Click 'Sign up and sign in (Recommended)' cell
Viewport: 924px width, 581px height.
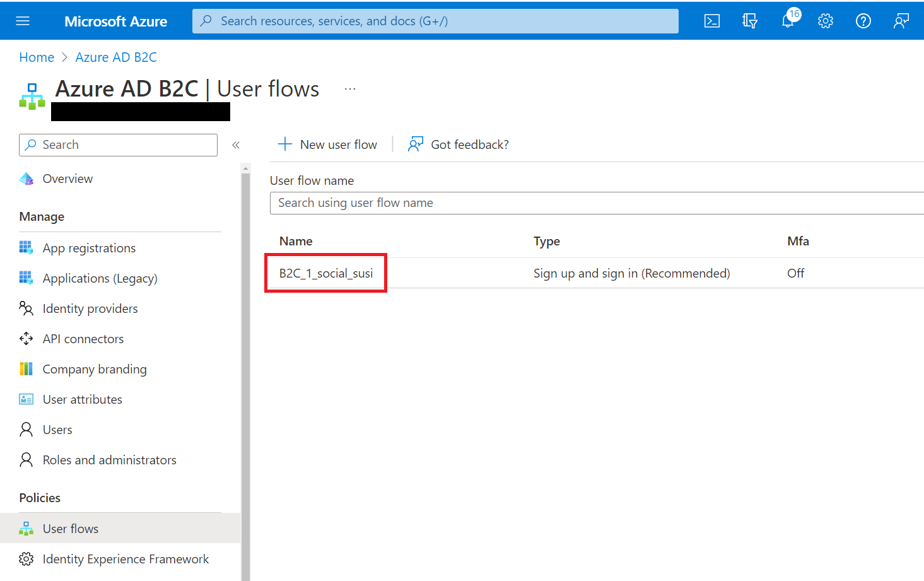(x=632, y=273)
